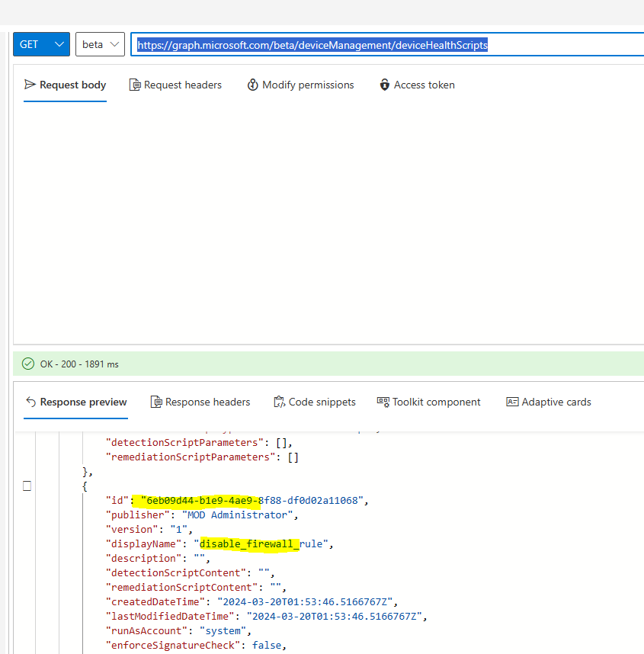Screen dimensions: 644x654
Task: Click the Code snippets clipboard icon
Action: coord(280,402)
